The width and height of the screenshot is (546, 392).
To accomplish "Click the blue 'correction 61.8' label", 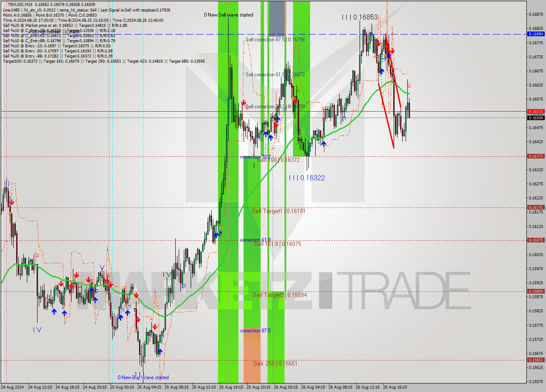I will [255, 240].
